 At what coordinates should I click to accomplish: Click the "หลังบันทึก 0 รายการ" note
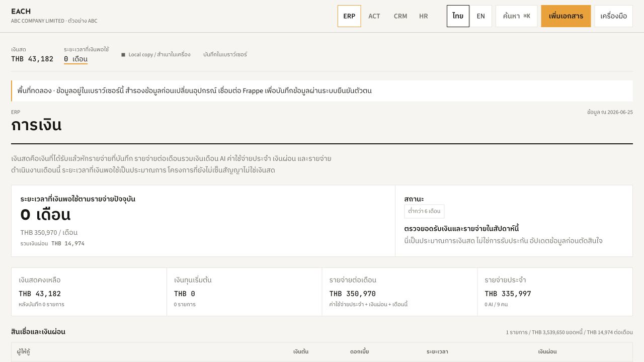(41, 304)
